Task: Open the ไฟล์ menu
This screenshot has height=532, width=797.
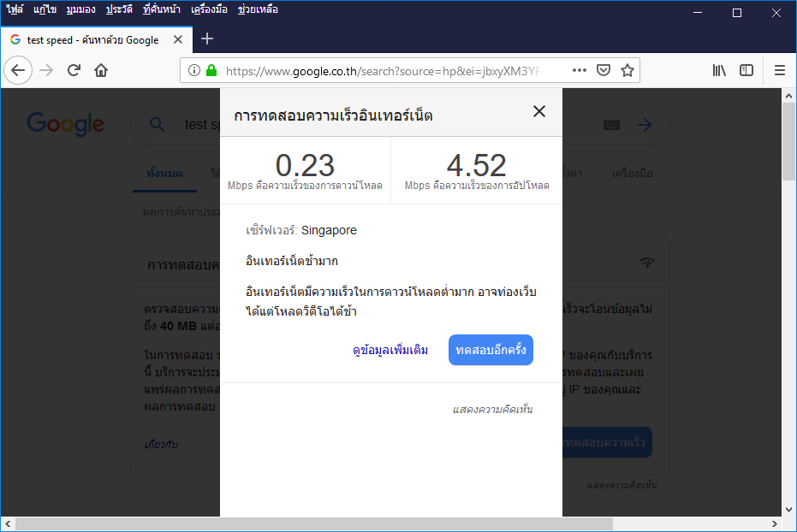Action: tap(15, 9)
